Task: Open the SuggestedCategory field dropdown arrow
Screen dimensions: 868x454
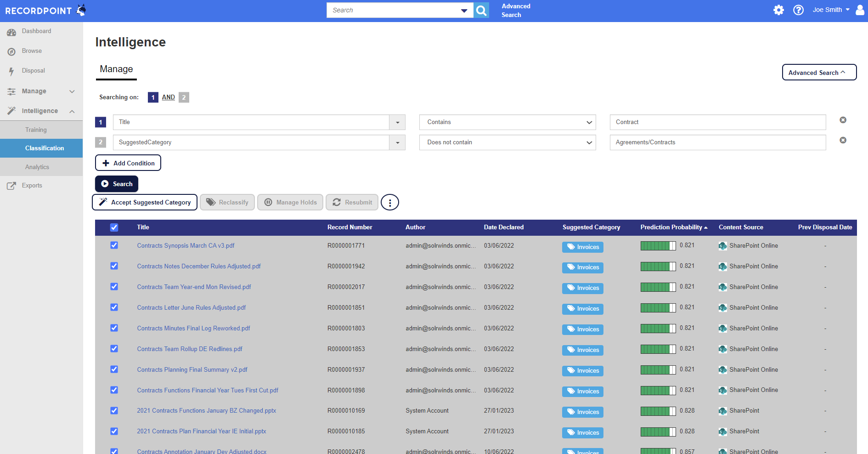Action: coord(397,142)
